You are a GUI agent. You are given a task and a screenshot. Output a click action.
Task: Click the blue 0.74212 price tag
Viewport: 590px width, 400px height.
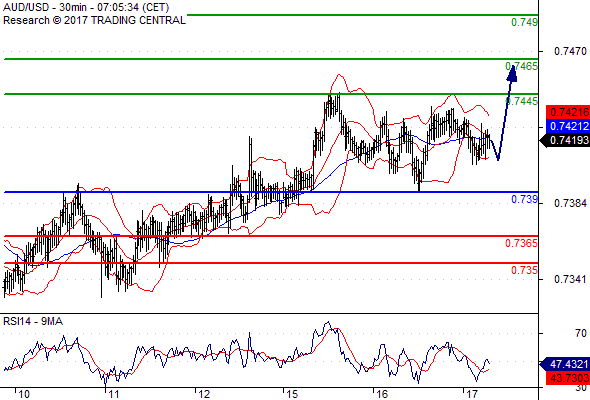coord(568,126)
